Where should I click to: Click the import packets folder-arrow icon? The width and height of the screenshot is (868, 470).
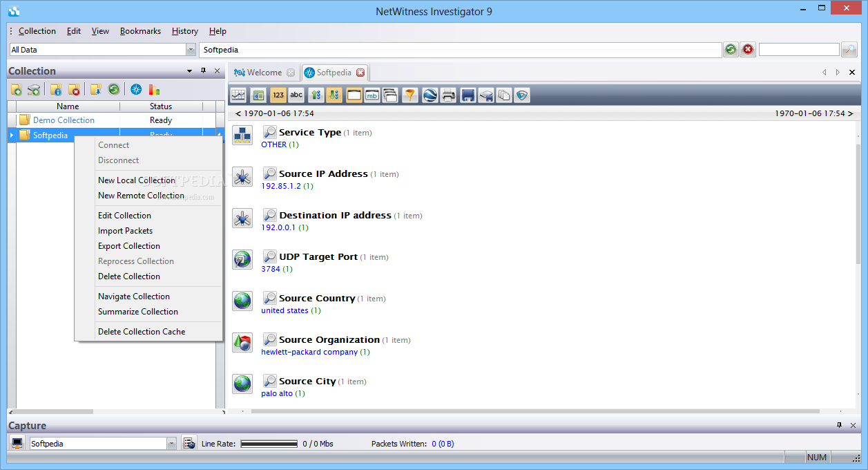(x=96, y=89)
